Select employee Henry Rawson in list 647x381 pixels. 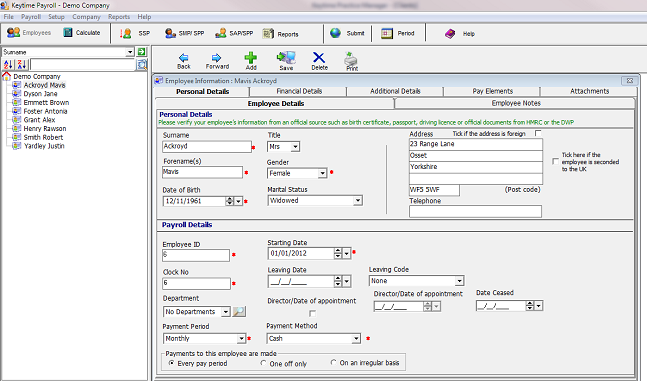click(x=45, y=128)
